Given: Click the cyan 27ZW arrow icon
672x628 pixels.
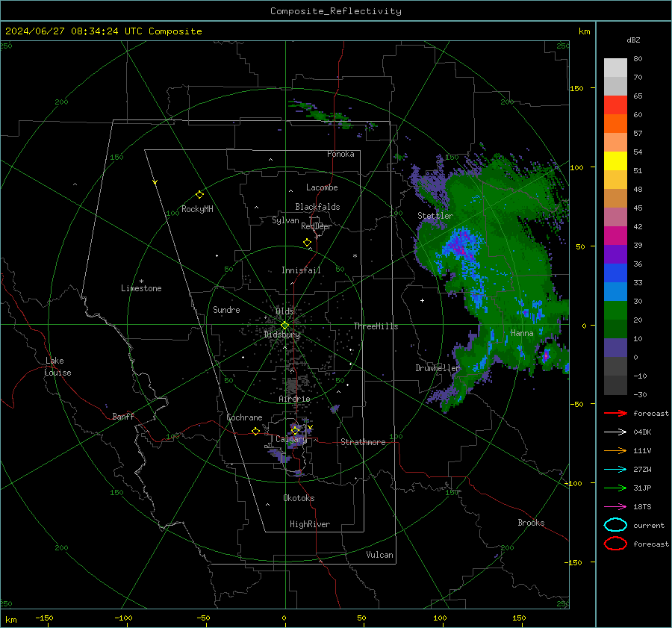Looking at the screenshot, I should click(x=615, y=470).
